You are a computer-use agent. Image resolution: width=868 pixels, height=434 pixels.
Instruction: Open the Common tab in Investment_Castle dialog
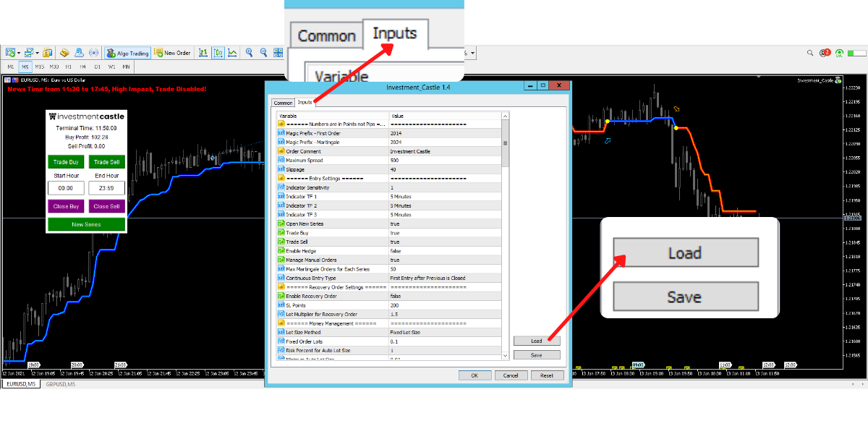(x=283, y=103)
